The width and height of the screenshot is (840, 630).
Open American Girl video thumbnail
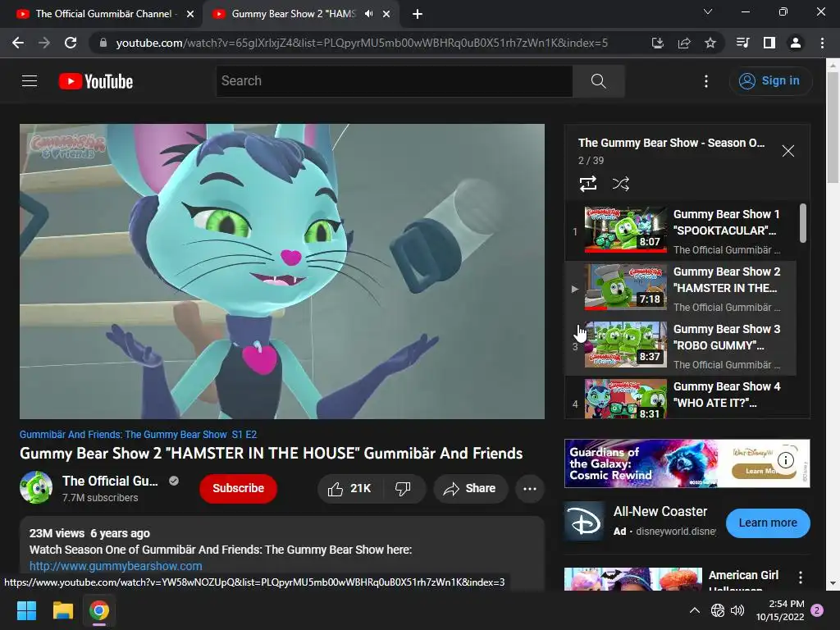click(x=632, y=579)
